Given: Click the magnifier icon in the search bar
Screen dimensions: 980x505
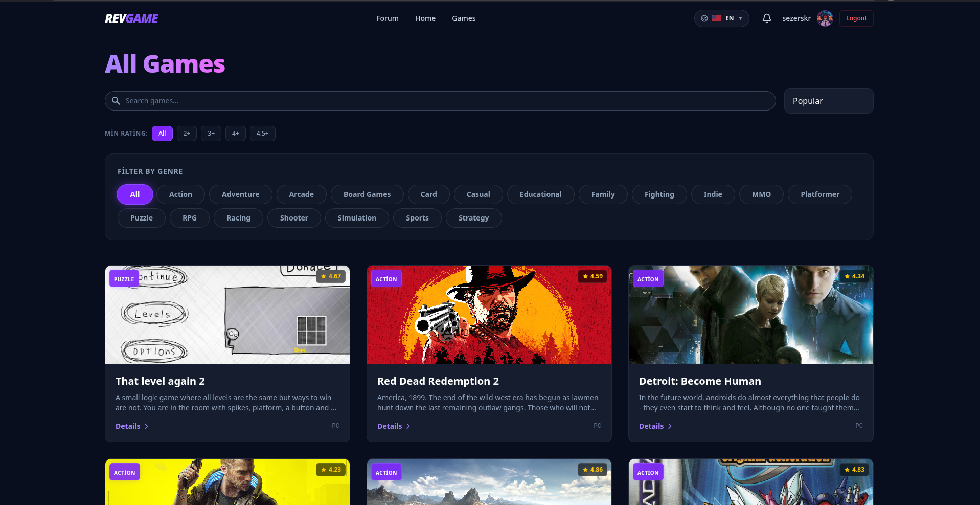Looking at the screenshot, I should tap(116, 101).
